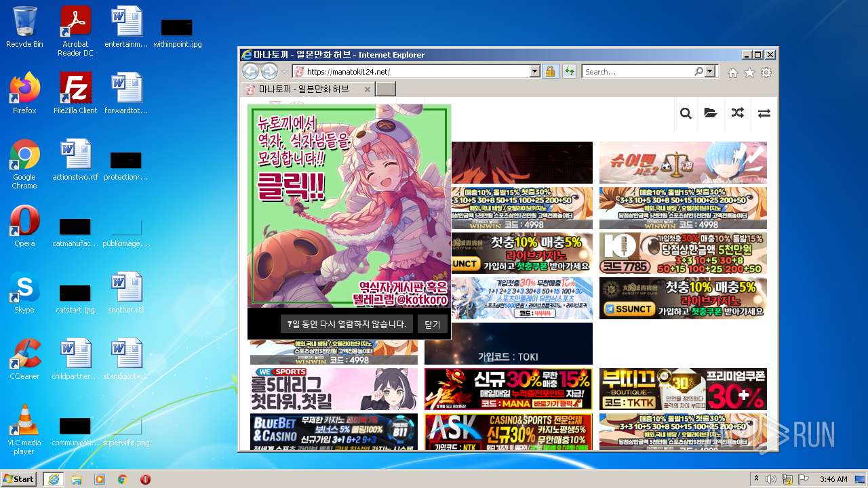The height and width of the screenshot is (488, 868).
Task: Launch Acrobat Reader DC shortcut
Action: point(75,31)
